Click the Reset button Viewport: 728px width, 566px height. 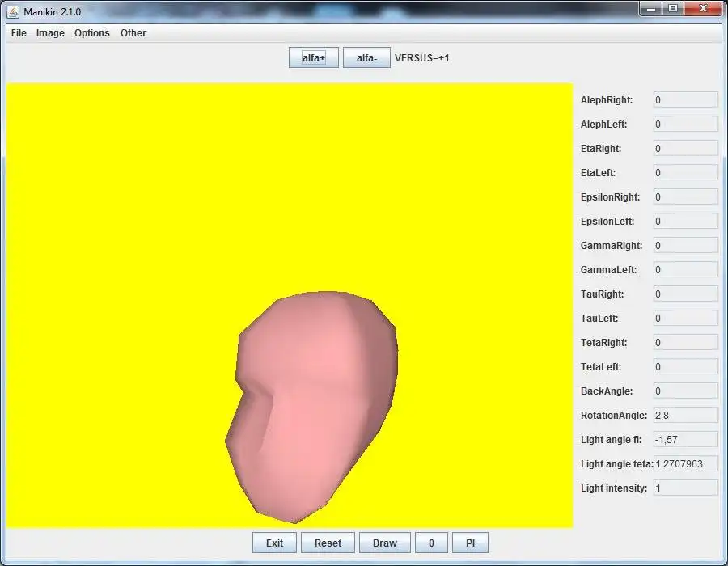[328, 543]
